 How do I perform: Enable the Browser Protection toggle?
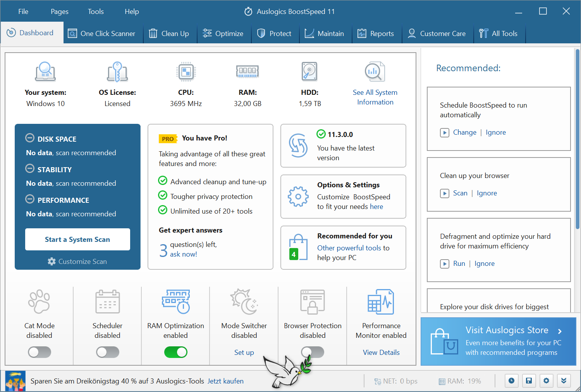pos(313,352)
